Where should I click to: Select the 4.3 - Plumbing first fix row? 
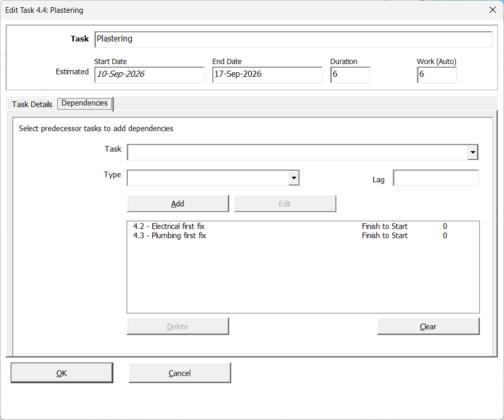303,236
